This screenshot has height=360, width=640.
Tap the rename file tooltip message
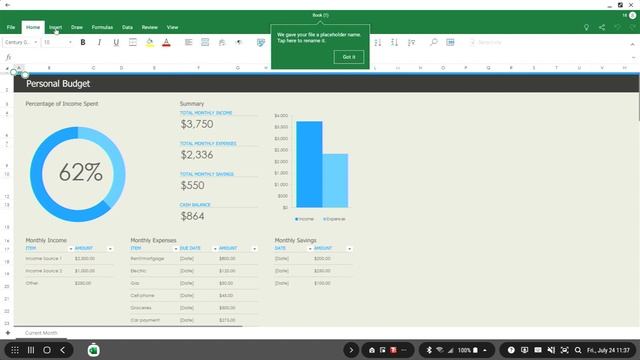(x=319, y=38)
